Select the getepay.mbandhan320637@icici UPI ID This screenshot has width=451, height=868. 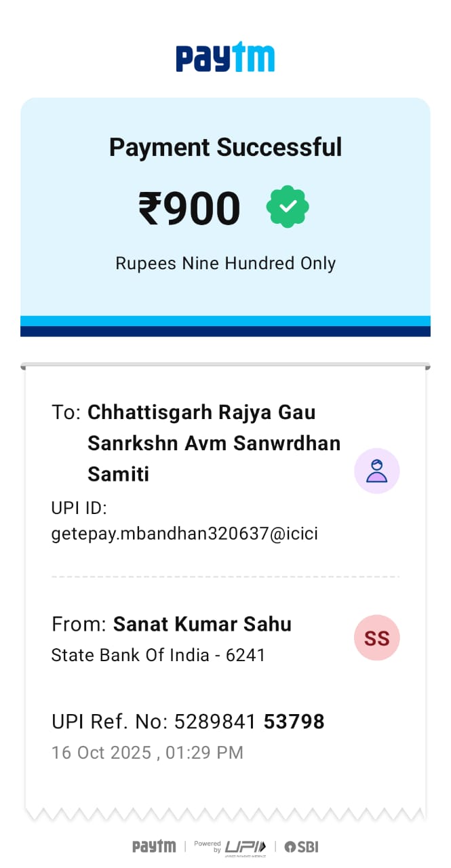tap(184, 534)
